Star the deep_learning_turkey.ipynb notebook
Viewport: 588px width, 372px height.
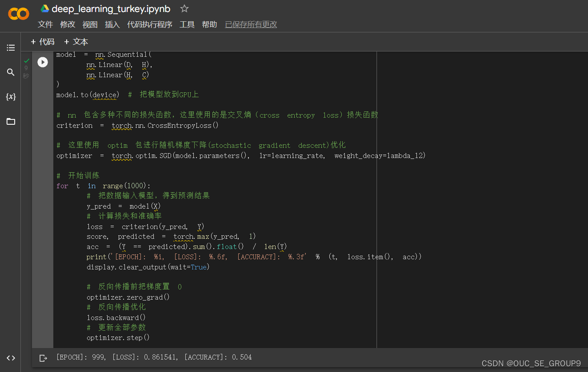coord(184,8)
